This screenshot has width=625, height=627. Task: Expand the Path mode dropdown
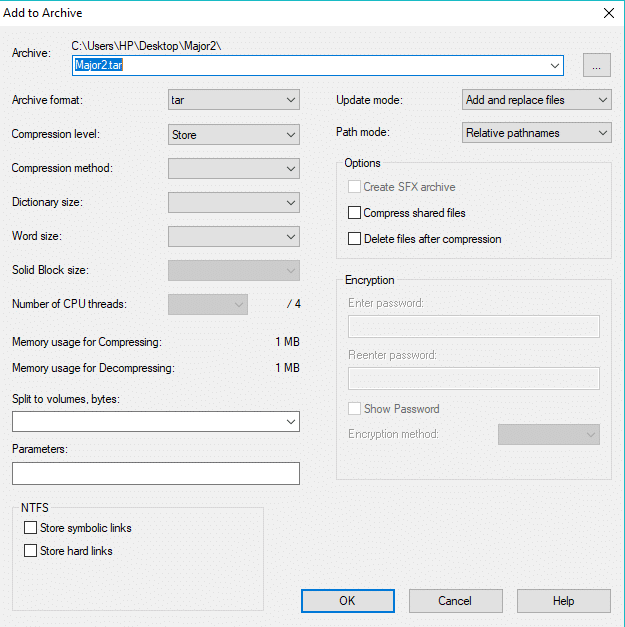tap(537, 133)
